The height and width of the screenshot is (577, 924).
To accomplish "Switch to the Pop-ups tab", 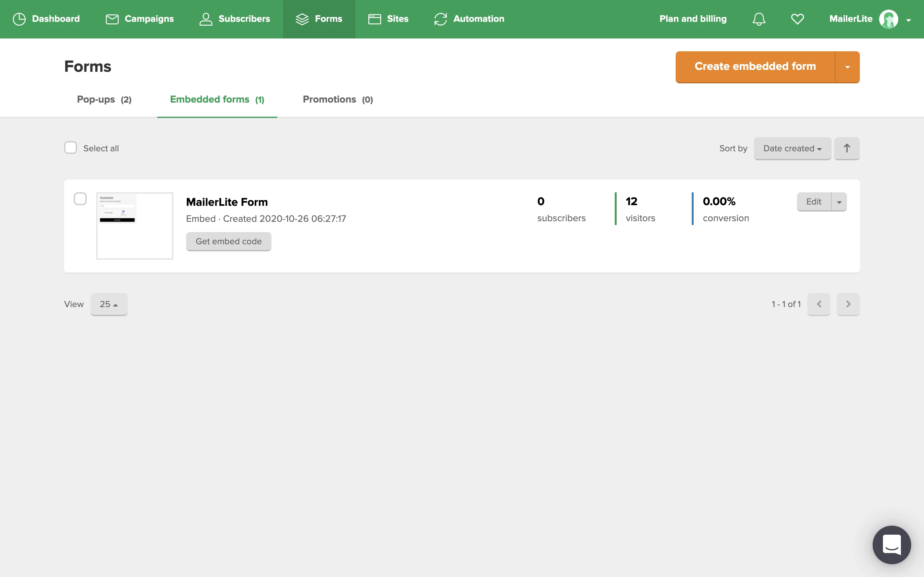I will pos(104,100).
